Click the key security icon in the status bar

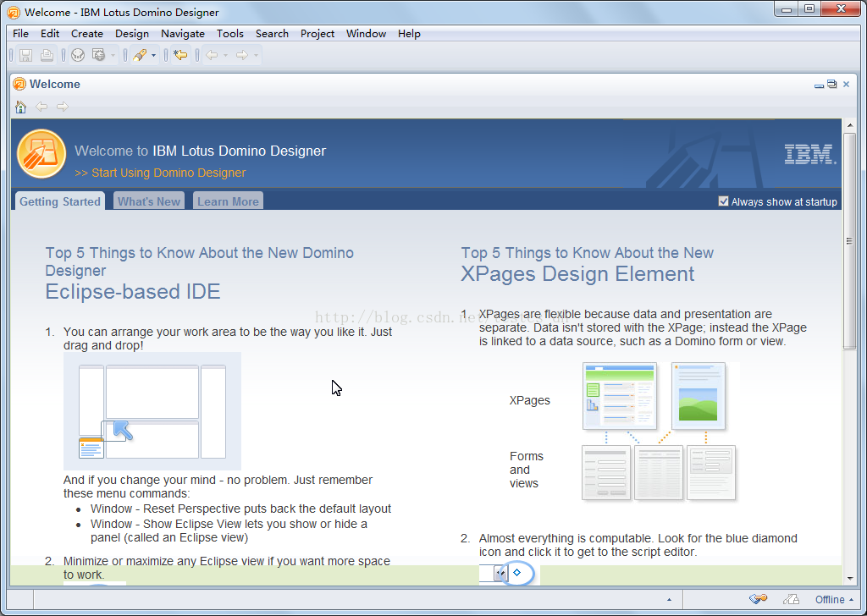pyautogui.click(x=758, y=599)
